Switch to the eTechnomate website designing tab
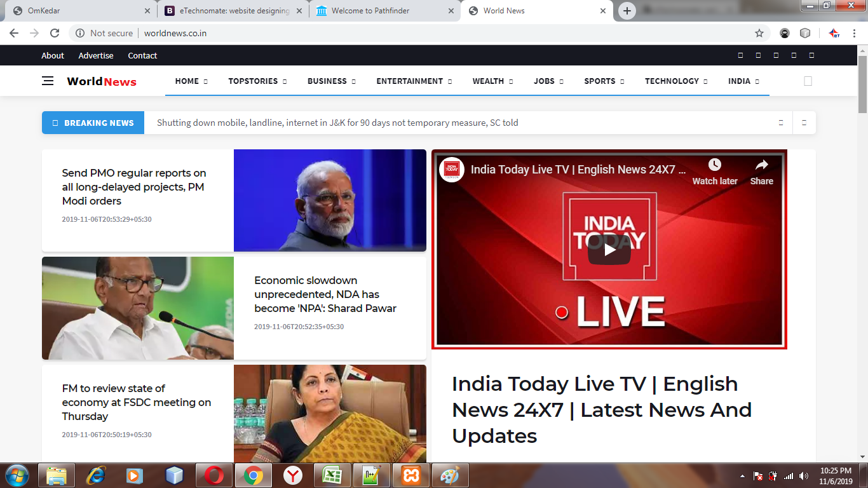 pos(232,11)
